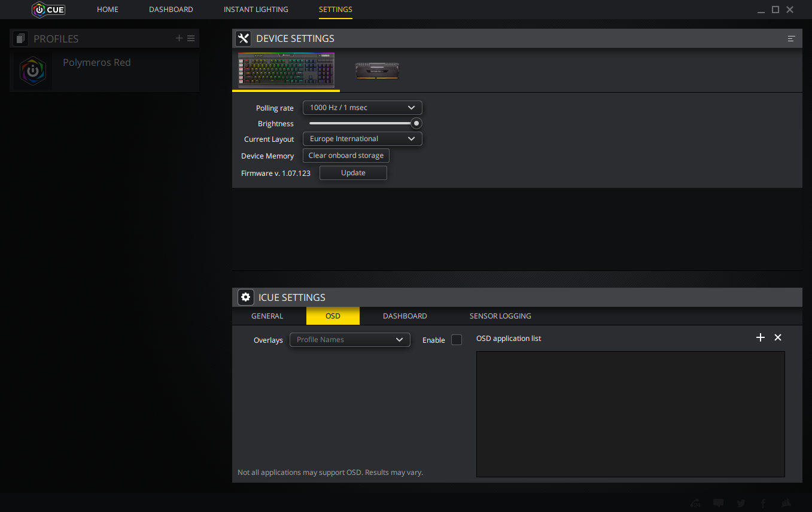This screenshot has width=812, height=512.
Task: Select the OSD tab
Action: [x=333, y=316]
